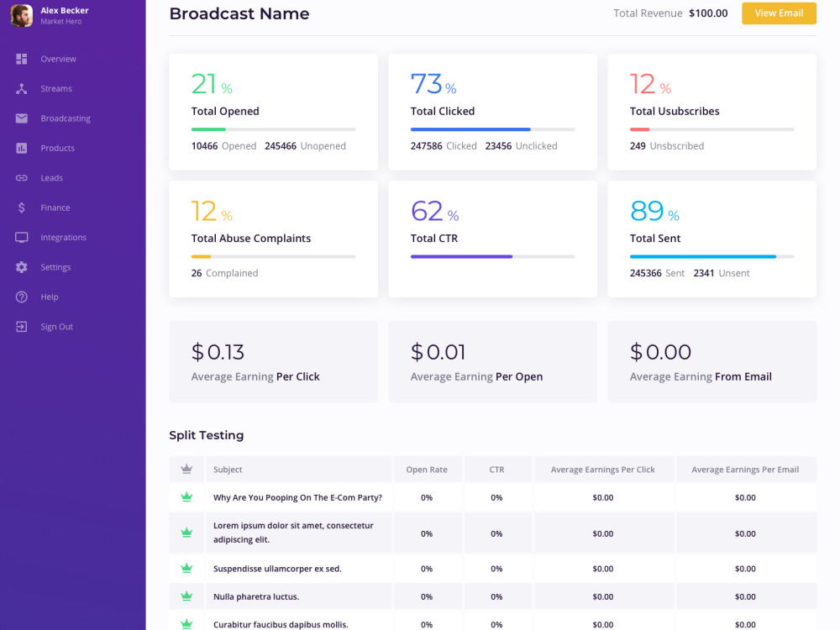Open Finance from the sidebar
840x630 pixels.
pyautogui.click(x=55, y=207)
